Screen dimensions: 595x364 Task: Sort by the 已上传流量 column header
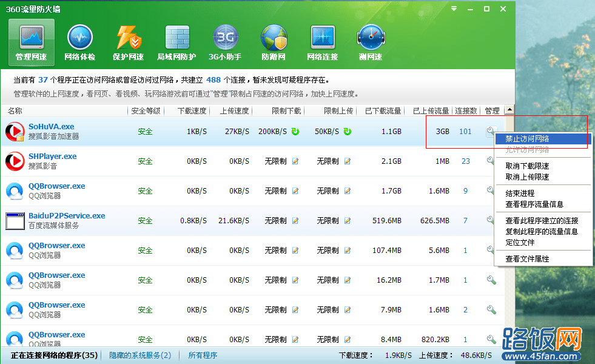coord(431,111)
